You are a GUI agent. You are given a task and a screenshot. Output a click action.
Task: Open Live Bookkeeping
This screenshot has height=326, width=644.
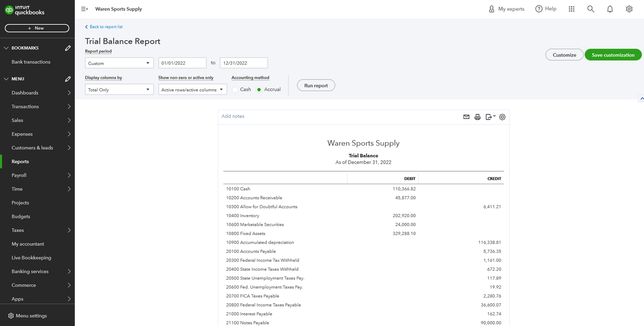click(x=31, y=258)
